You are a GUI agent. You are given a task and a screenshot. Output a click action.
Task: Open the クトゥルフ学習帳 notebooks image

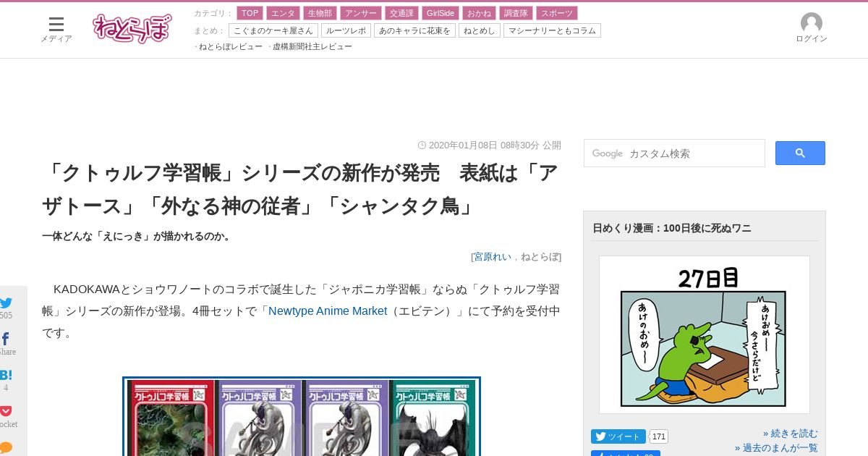(302, 416)
